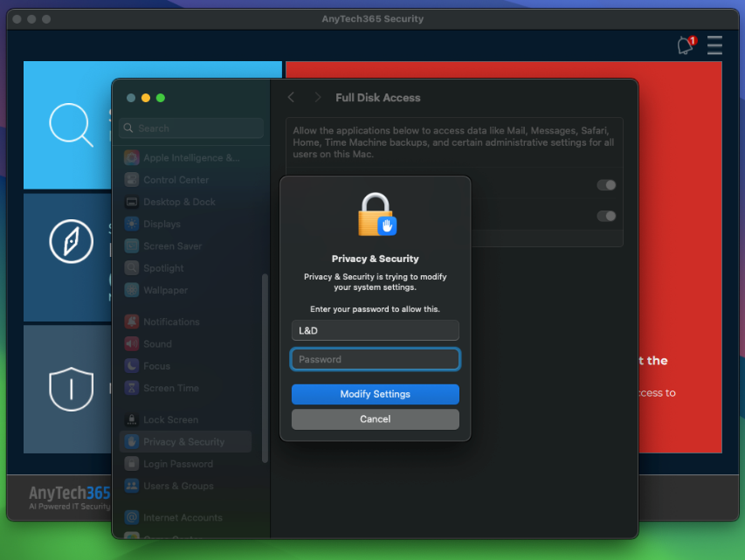Select Spotlight label in sidebar
The image size is (745, 560).
tap(163, 268)
